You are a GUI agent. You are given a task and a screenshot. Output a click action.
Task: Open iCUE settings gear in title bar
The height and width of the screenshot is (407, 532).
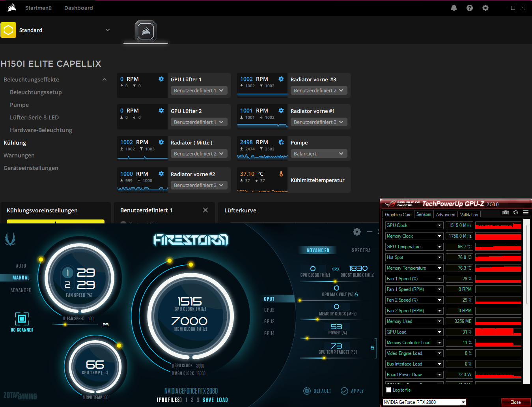point(485,8)
